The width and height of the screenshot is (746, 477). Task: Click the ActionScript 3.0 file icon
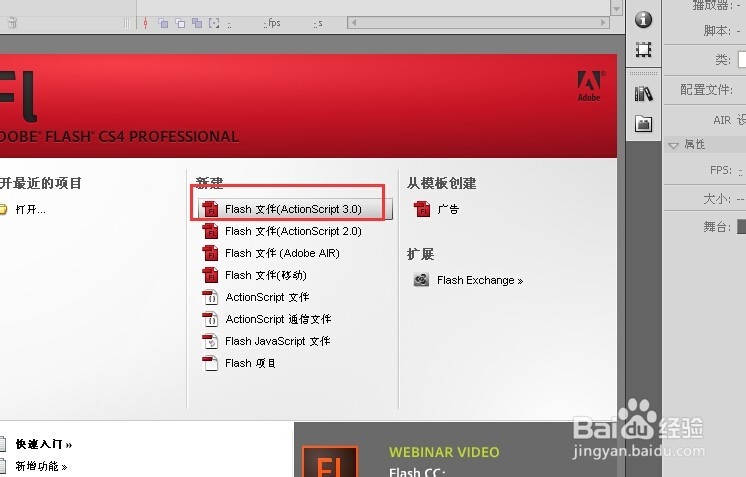point(210,209)
